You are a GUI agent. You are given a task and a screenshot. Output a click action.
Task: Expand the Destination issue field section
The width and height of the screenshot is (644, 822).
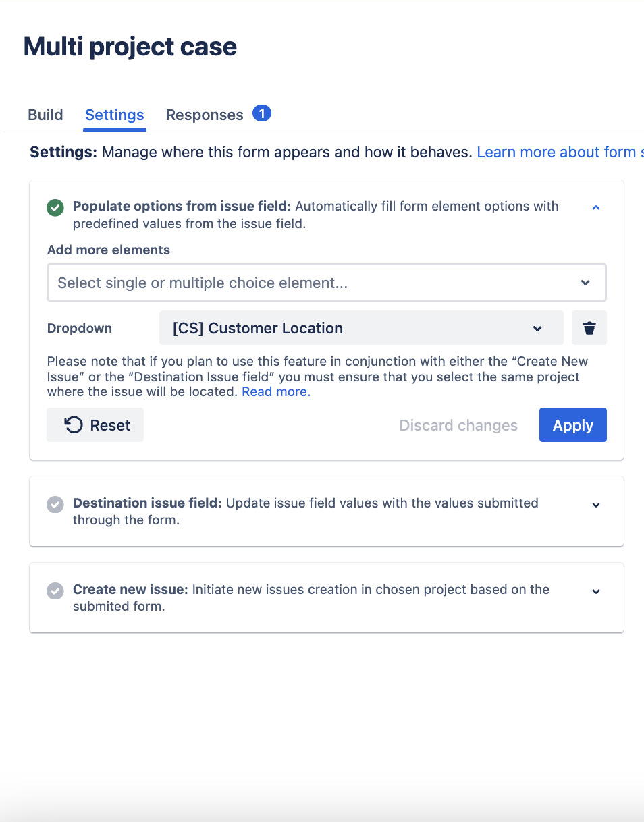[596, 505]
